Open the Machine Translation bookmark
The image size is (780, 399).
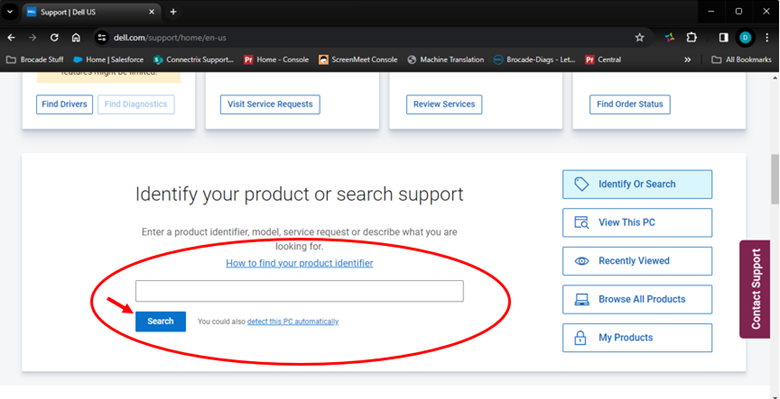(446, 60)
